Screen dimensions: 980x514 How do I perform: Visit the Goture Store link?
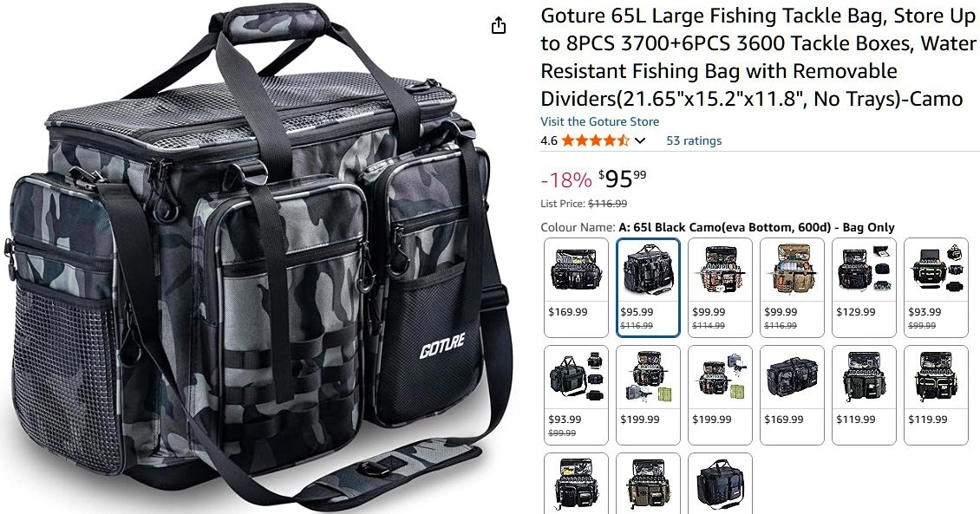[x=599, y=121]
